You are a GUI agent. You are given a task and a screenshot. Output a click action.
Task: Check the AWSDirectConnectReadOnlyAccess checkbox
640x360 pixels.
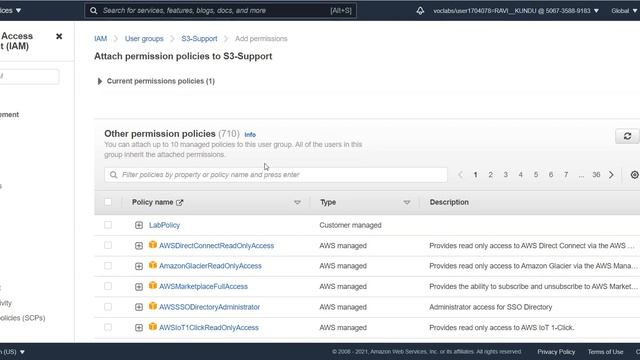(108, 245)
